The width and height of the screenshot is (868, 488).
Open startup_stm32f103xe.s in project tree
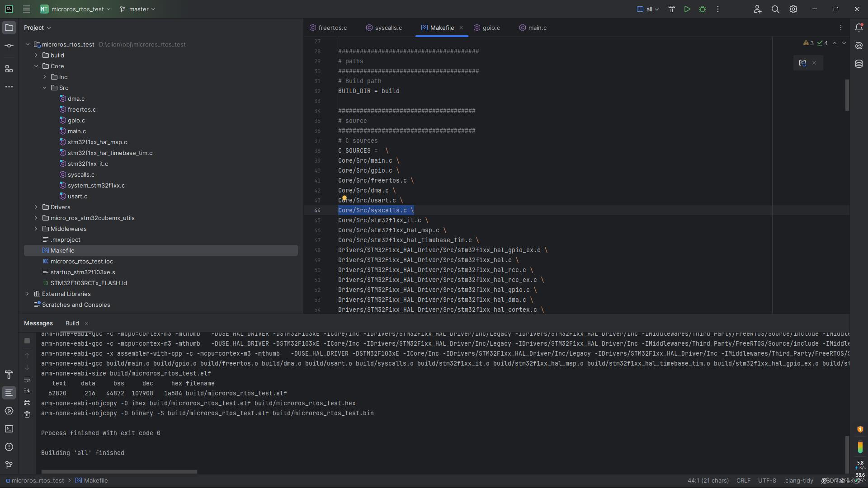click(x=82, y=272)
